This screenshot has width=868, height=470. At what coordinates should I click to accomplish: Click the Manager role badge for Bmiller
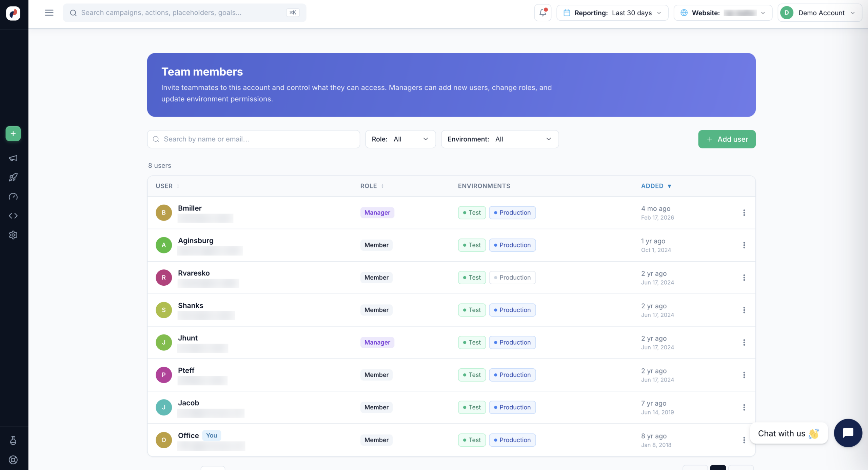[x=377, y=213]
